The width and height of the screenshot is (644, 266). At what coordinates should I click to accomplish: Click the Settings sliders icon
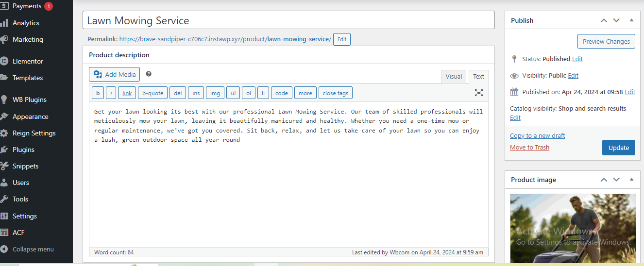coord(4,216)
